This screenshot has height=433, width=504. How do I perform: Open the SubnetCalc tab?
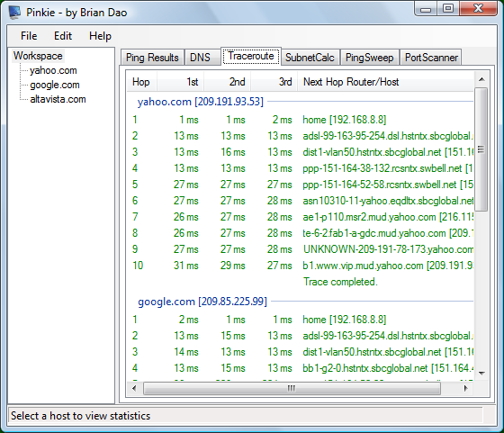(310, 58)
